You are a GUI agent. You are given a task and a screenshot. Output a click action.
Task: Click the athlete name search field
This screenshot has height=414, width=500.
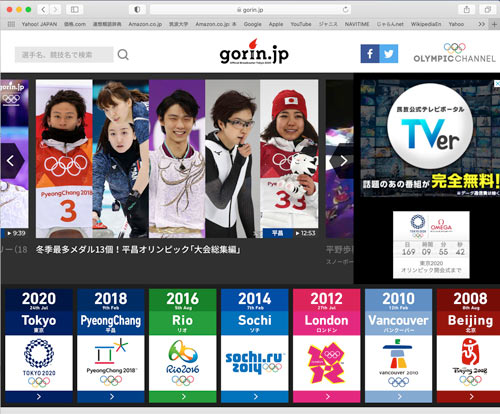(64, 55)
